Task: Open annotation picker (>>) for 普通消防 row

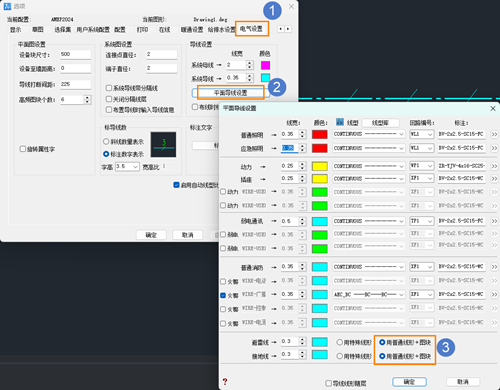Action: click(494, 267)
